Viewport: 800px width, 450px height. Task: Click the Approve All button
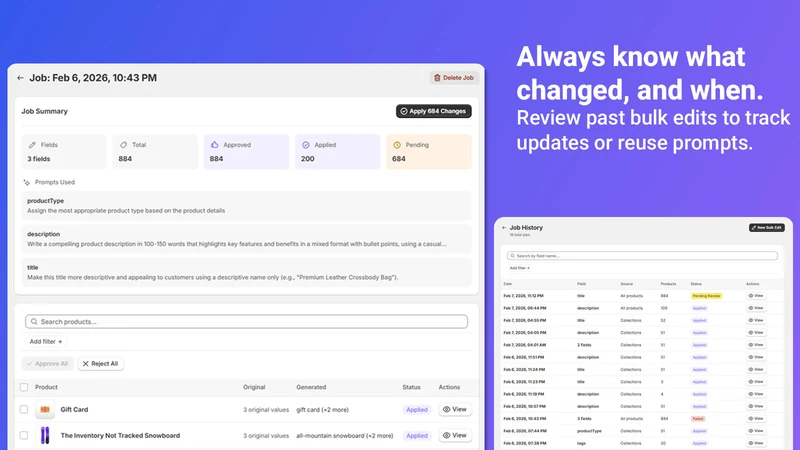[x=47, y=364]
